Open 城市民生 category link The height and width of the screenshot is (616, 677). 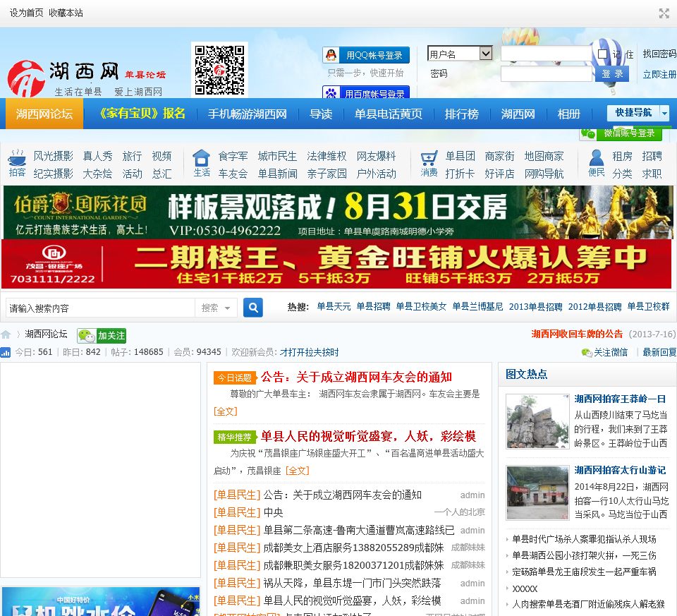(277, 156)
